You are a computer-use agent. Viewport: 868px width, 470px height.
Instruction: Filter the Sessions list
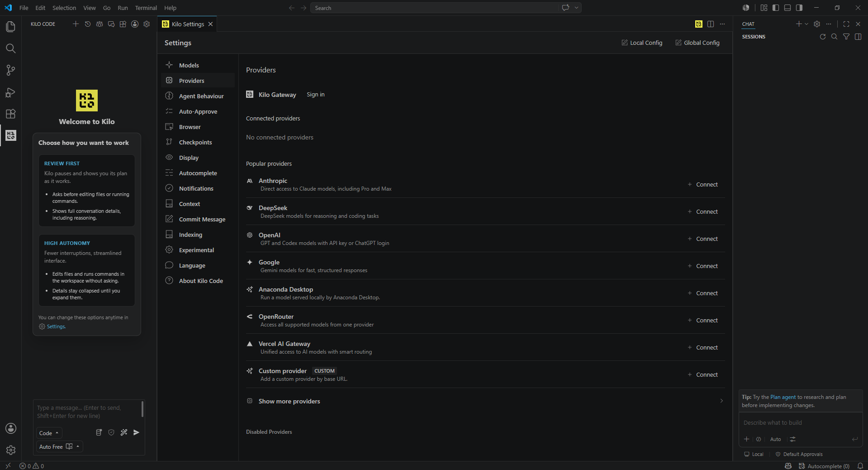846,37
